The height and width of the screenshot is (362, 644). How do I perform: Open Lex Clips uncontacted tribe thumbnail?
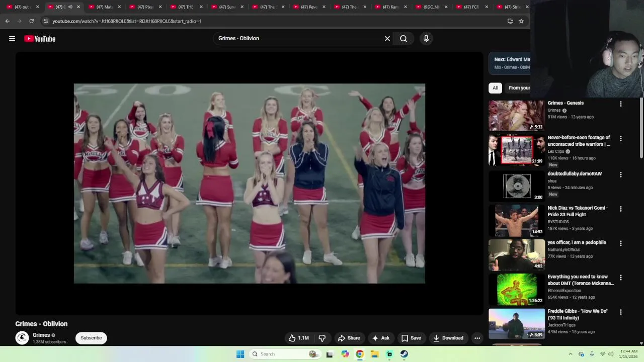(517, 150)
